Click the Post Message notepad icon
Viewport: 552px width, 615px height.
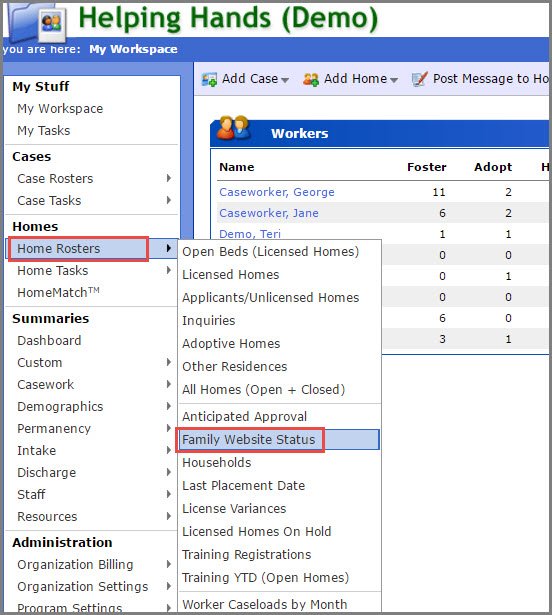click(x=420, y=79)
